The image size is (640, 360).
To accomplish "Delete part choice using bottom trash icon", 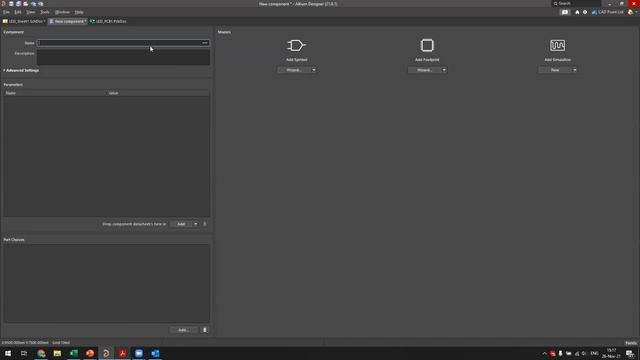I will pyautogui.click(x=205, y=330).
